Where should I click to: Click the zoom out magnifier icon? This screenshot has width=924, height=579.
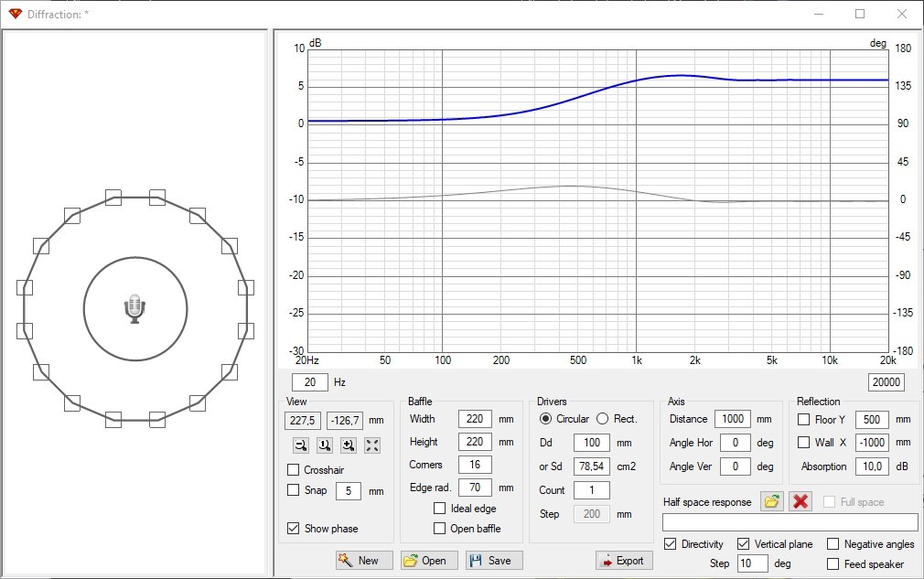pos(301,445)
